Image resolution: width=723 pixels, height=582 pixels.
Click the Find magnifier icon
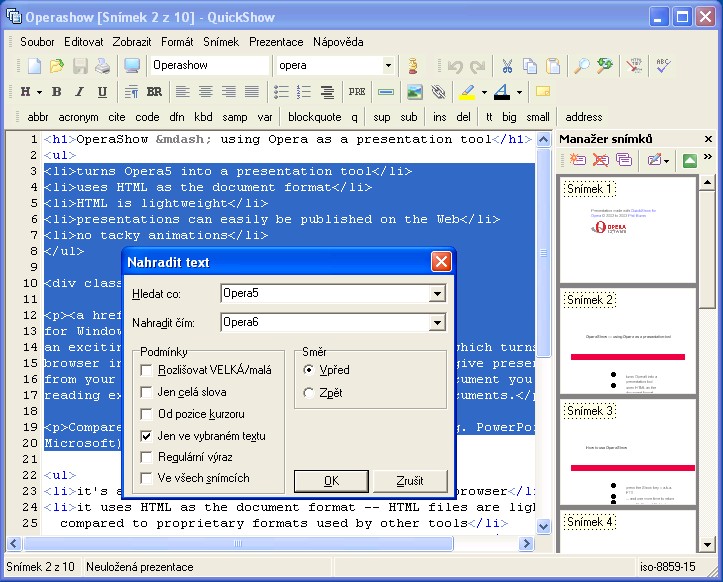(x=581, y=66)
